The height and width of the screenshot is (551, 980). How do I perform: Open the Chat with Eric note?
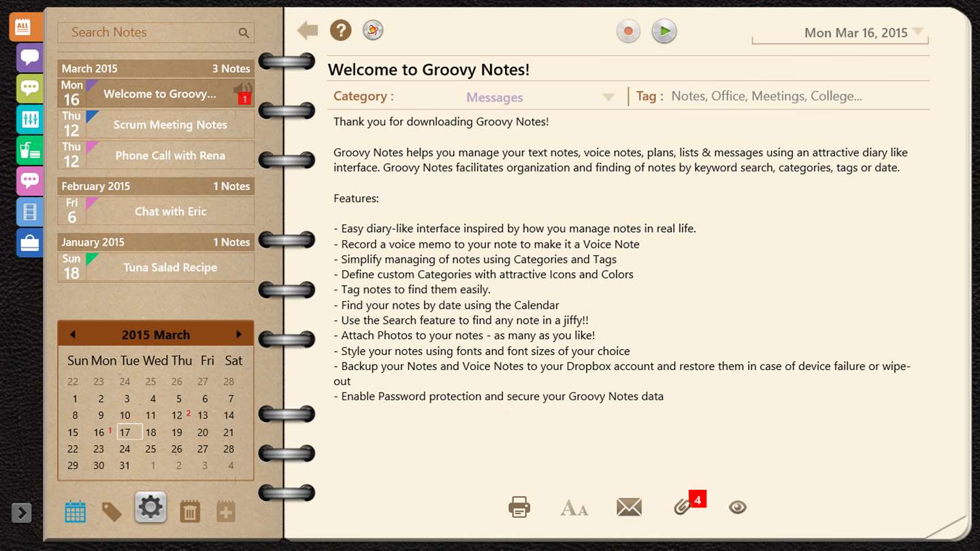tap(156, 211)
